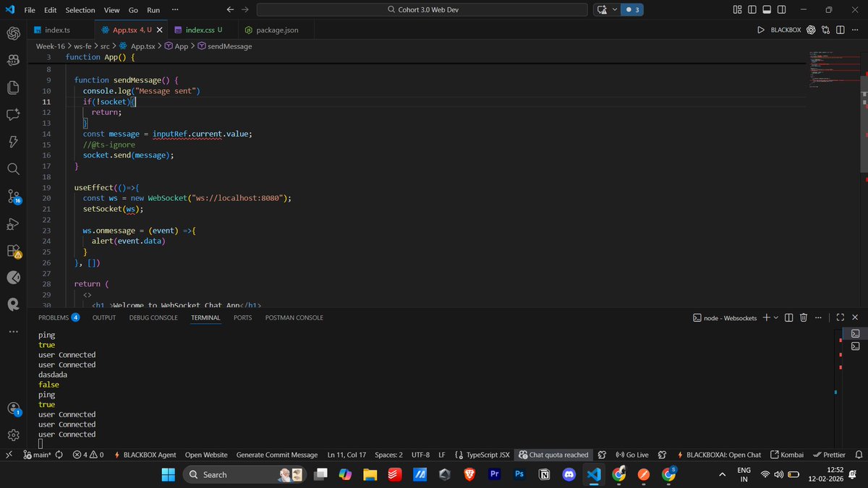
Task: Expand the sendMessage breadcrumb
Action: (225, 46)
